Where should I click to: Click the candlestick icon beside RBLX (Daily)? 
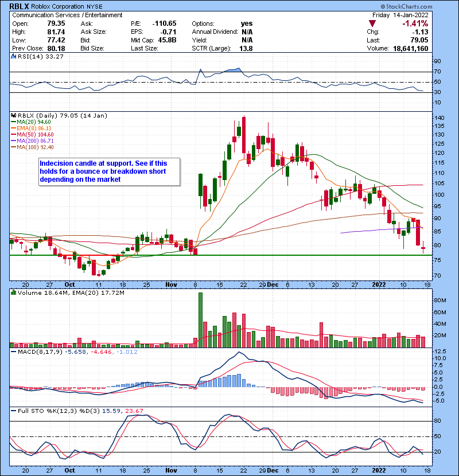[13, 115]
